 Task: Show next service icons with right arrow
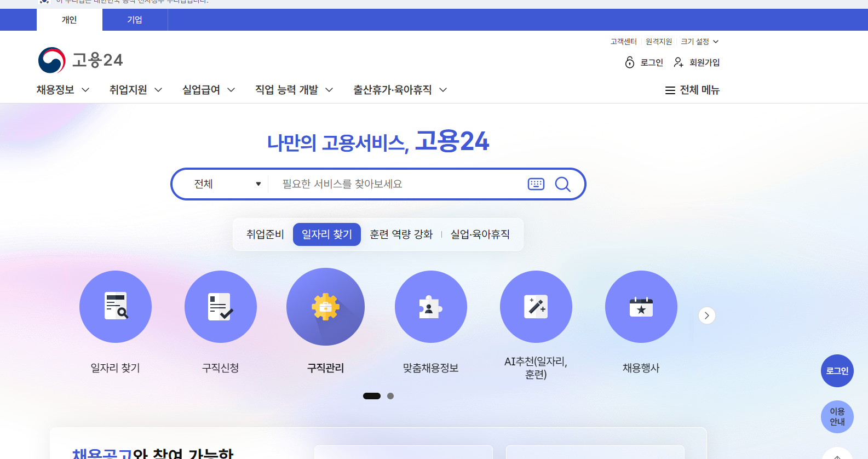pos(707,315)
